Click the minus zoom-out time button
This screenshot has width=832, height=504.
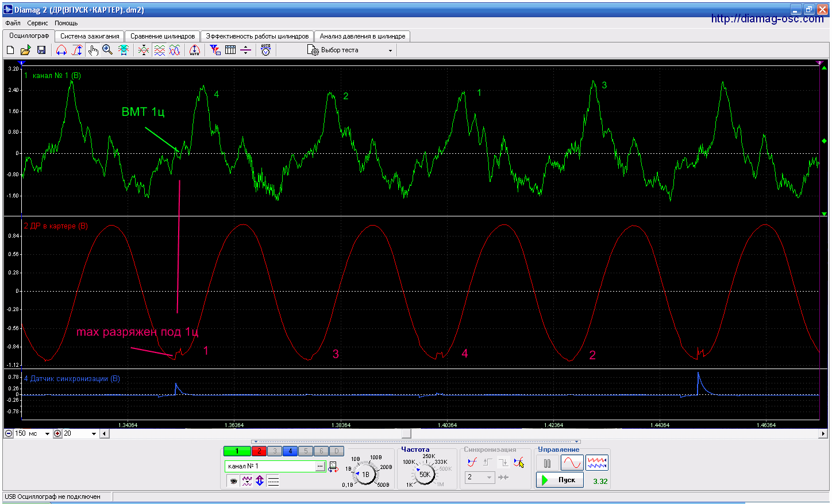9,433
